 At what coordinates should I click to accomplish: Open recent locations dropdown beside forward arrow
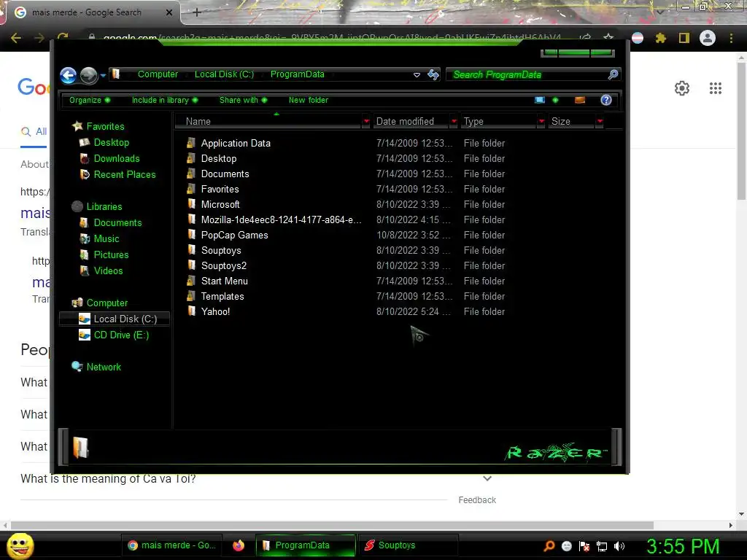103,75
